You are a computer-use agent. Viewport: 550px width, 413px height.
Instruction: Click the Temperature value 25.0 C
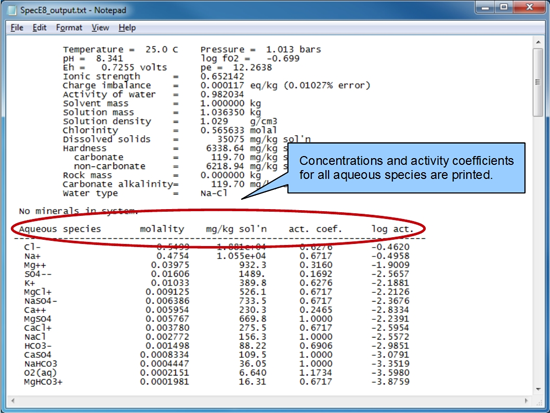click(162, 49)
